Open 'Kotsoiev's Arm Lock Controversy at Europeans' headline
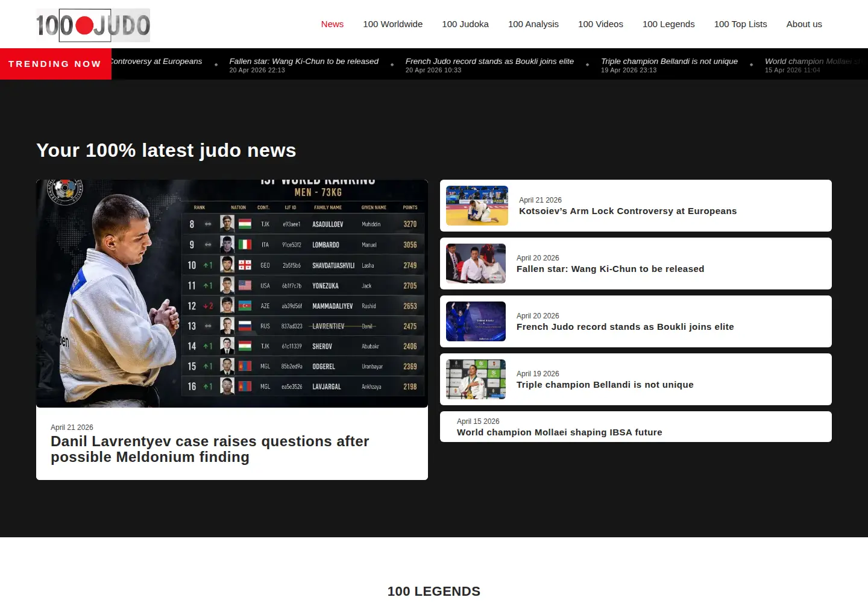This screenshot has width=868, height=603. pyautogui.click(x=627, y=211)
